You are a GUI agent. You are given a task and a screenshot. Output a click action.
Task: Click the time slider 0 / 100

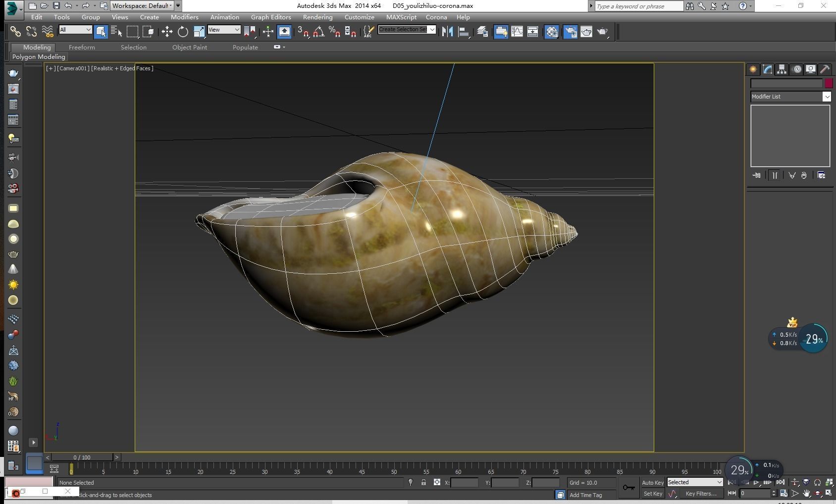tap(82, 457)
